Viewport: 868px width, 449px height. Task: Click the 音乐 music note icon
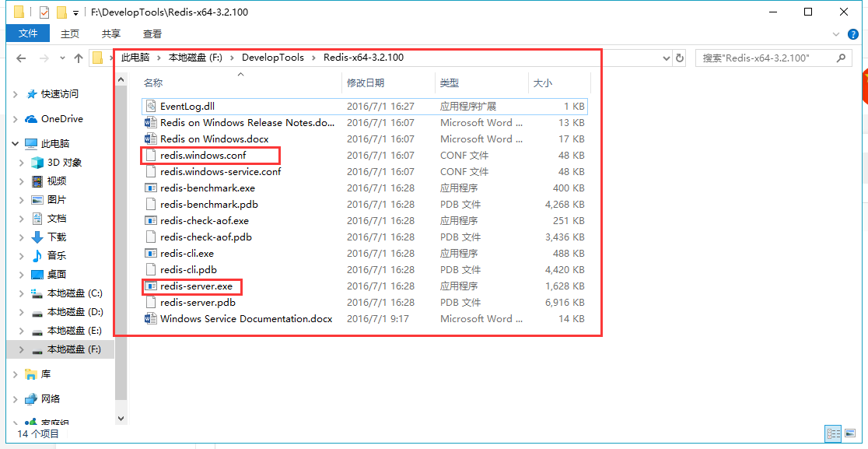37,256
